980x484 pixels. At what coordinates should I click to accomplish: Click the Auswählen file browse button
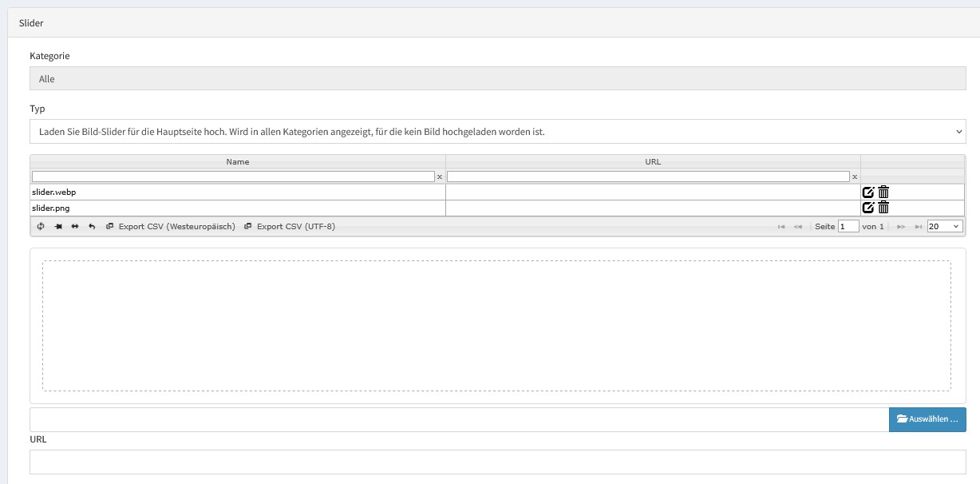(x=927, y=419)
